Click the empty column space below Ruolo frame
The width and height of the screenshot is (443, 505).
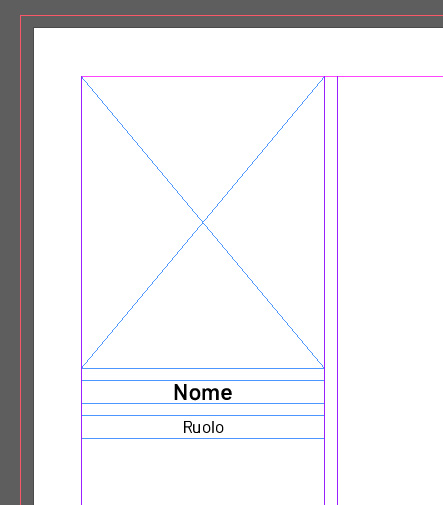coord(203,472)
